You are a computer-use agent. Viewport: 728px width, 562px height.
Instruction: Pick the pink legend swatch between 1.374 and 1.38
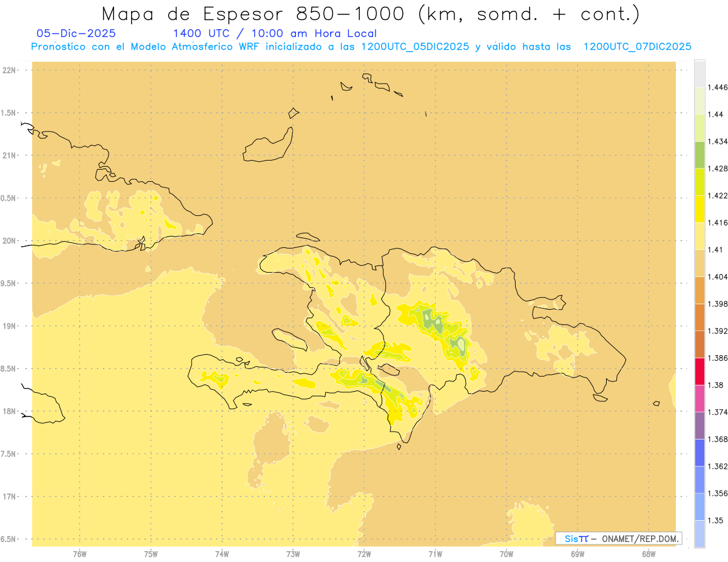[x=699, y=398]
